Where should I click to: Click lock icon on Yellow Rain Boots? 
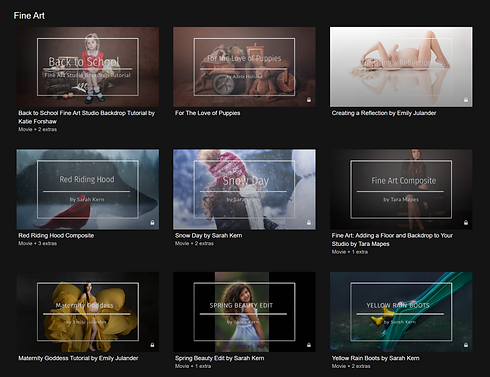coord(466,345)
